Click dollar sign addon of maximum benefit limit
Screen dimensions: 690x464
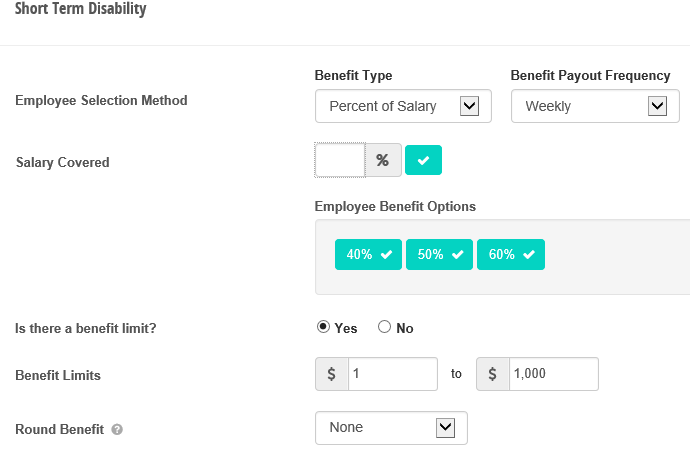493,374
